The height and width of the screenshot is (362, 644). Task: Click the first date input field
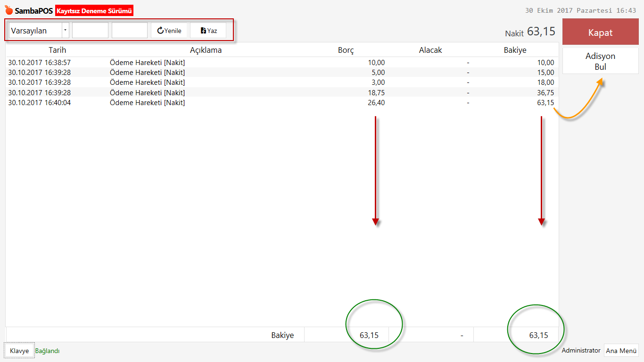(x=90, y=31)
